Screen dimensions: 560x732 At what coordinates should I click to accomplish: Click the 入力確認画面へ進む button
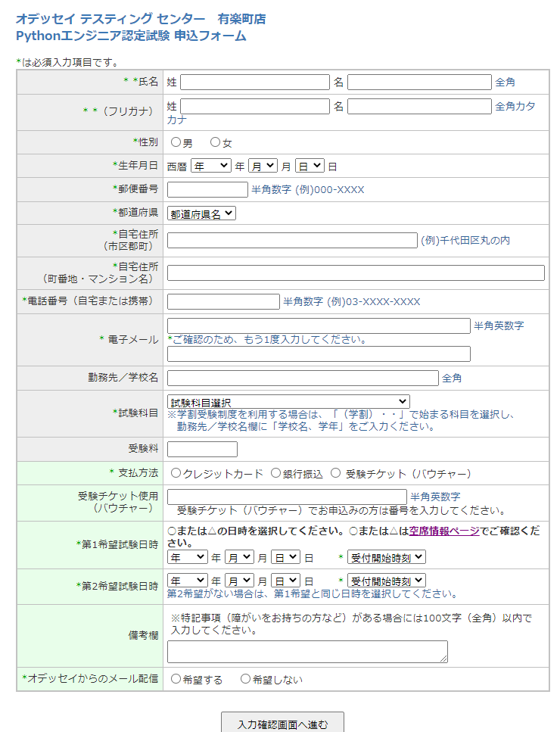click(282, 724)
